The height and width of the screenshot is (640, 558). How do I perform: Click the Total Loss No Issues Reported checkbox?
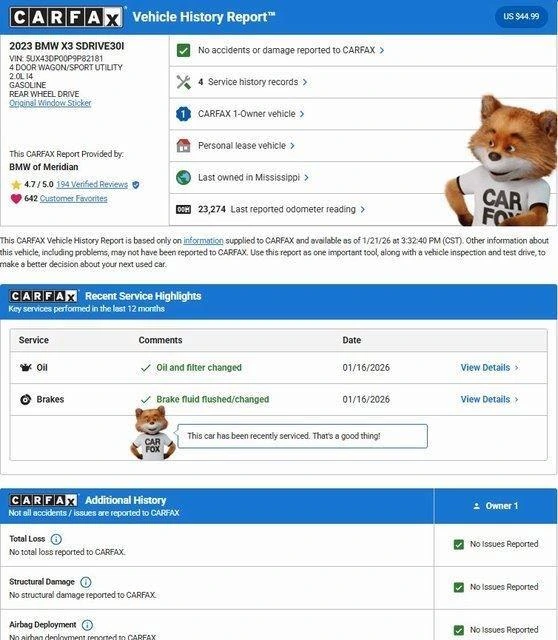(x=459, y=544)
